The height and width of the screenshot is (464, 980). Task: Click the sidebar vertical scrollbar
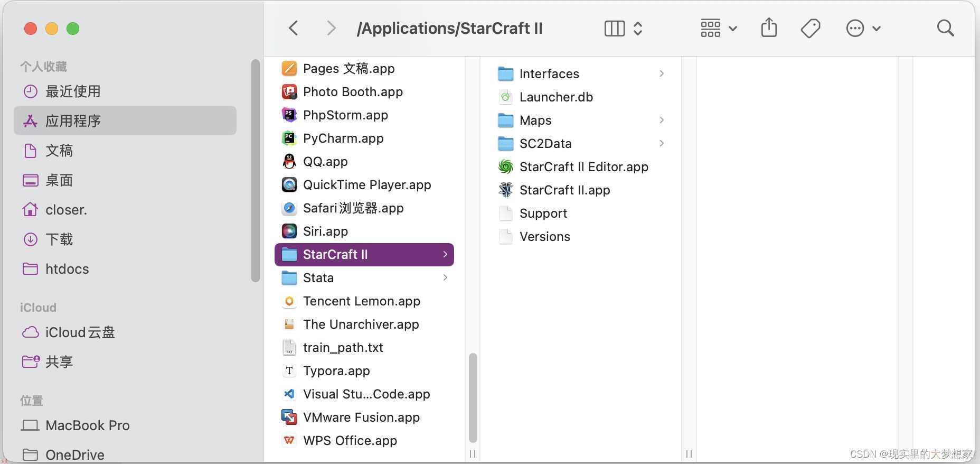point(256,171)
